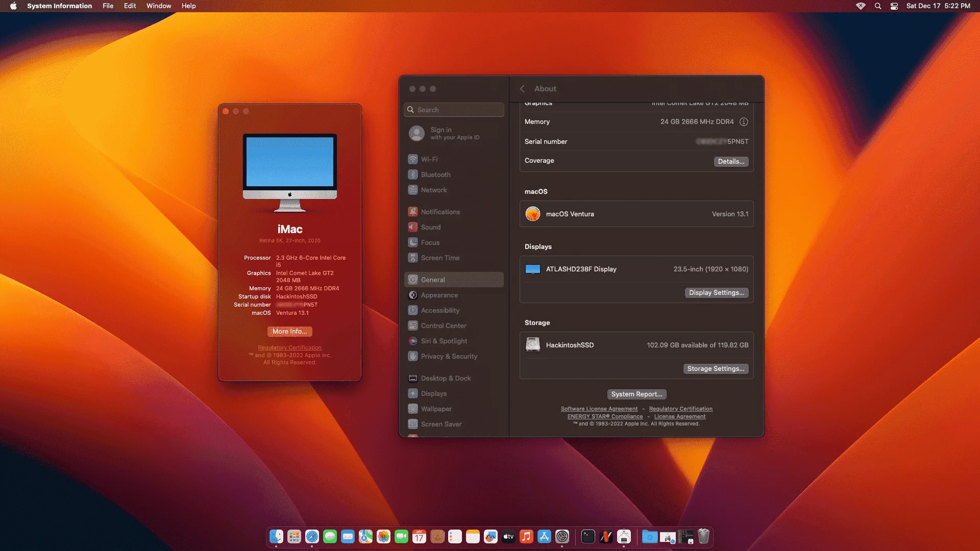Image resolution: width=980 pixels, height=551 pixels.
Task: Open Photos from the Dock
Action: 383,537
